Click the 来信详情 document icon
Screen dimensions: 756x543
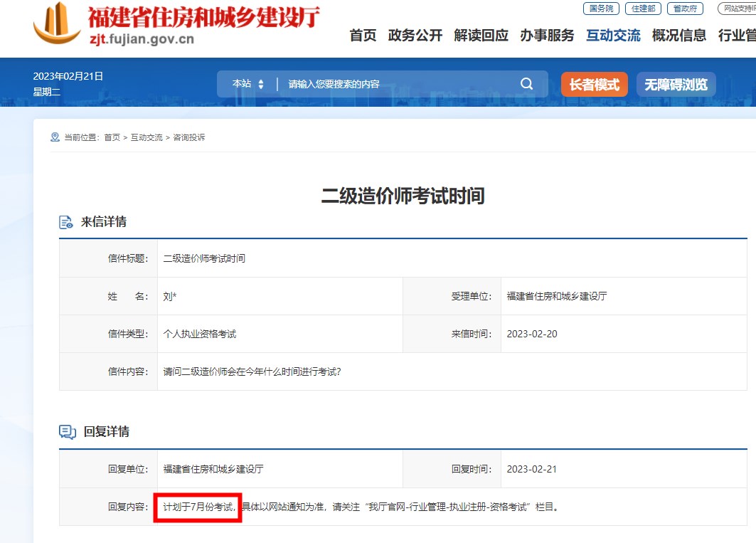pyautogui.click(x=66, y=222)
